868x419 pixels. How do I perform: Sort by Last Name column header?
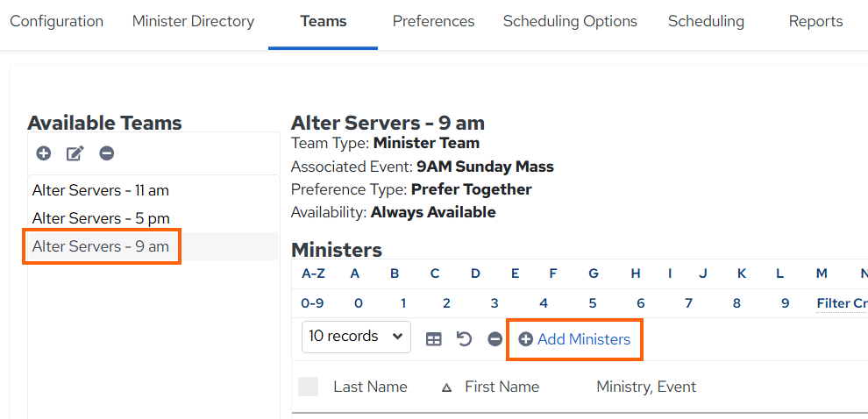[x=370, y=387]
